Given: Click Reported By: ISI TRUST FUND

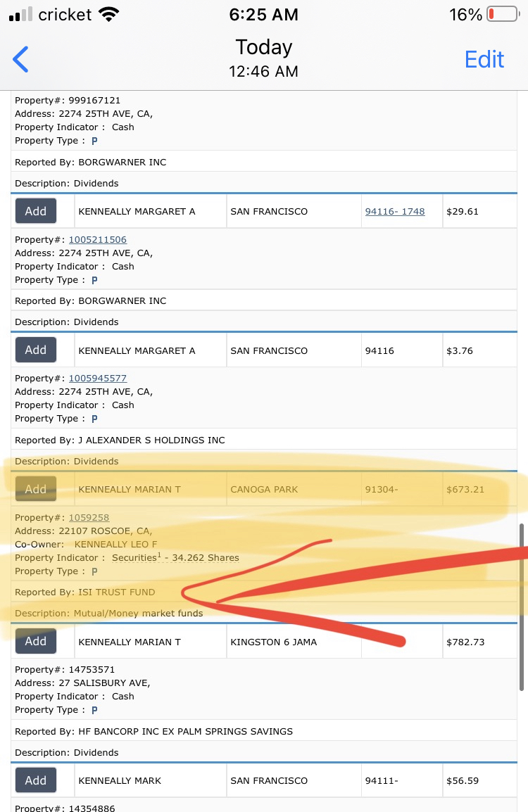Looking at the screenshot, I should point(85,592).
